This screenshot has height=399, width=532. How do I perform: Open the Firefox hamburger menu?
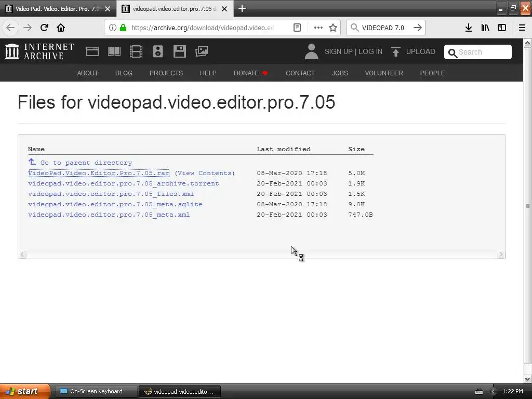click(522, 28)
